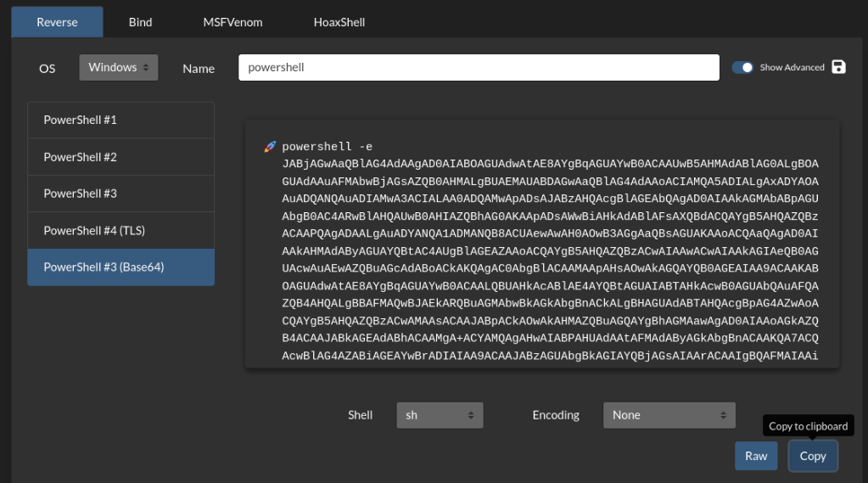Click the 'powershell -e' command text

tap(328, 147)
